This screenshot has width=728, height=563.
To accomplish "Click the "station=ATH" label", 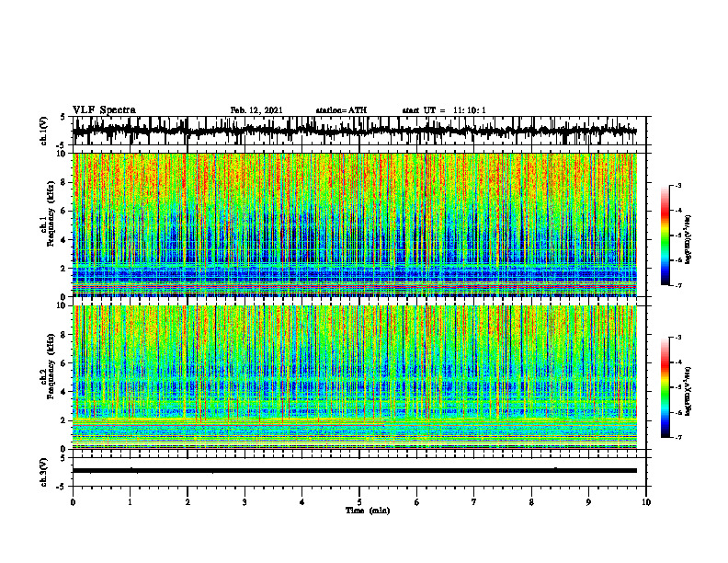I will (341, 110).
